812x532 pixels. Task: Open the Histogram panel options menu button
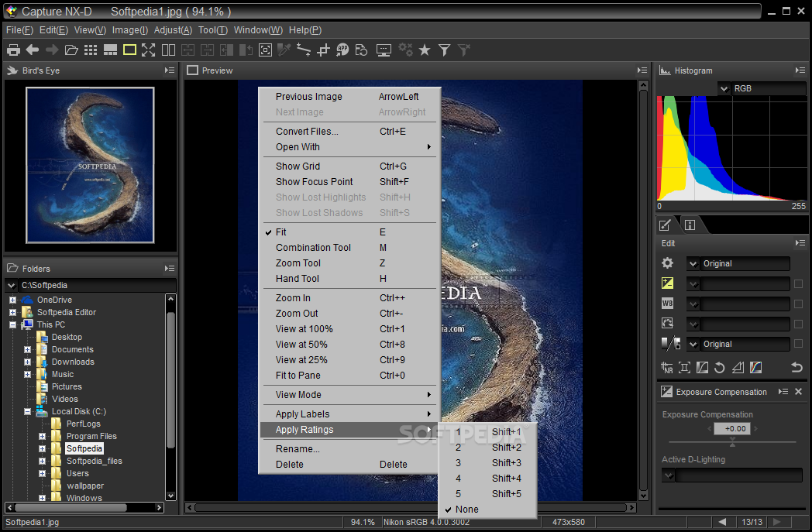(800, 70)
